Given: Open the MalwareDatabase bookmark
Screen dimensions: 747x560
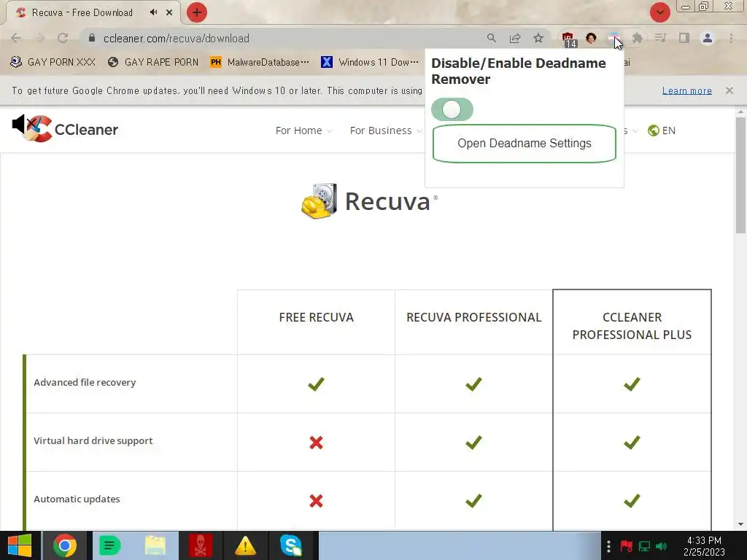Looking at the screenshot, I should pyautogui.click(x=260, y=62).
